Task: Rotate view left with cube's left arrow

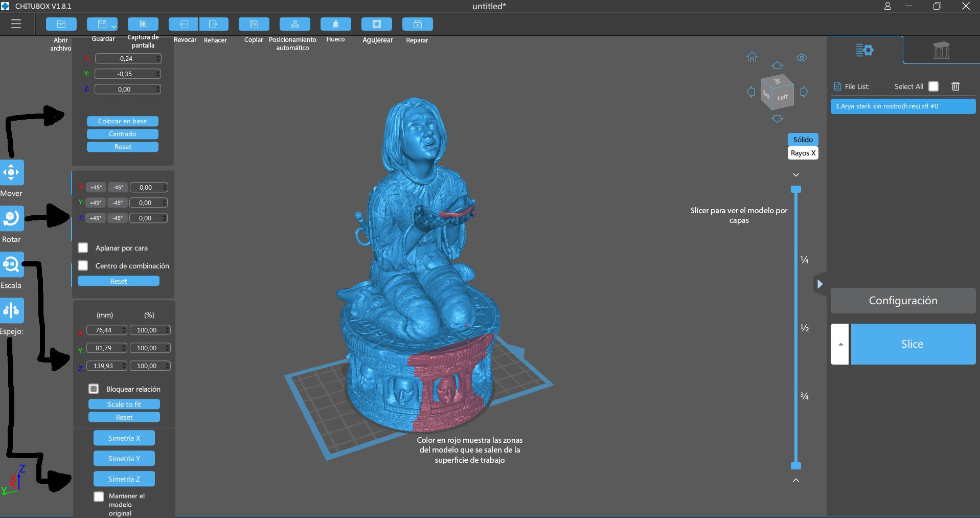Action: (x=751, y=92)
